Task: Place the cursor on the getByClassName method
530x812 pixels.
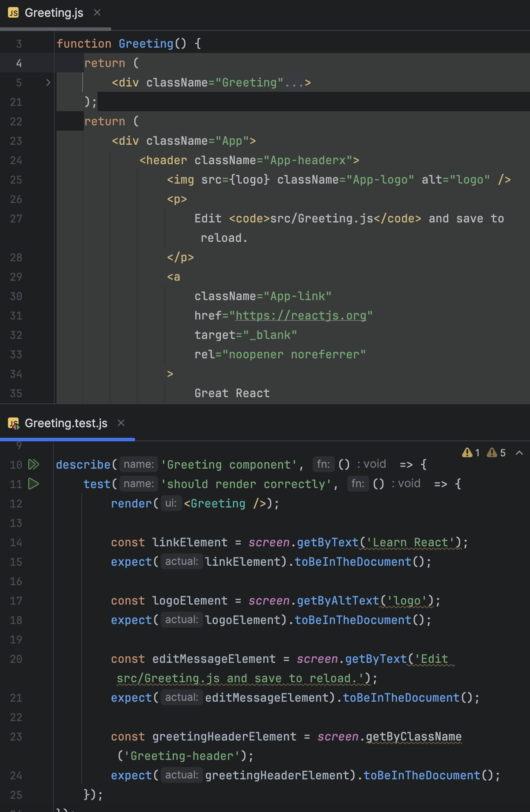Action: [413, 737]
